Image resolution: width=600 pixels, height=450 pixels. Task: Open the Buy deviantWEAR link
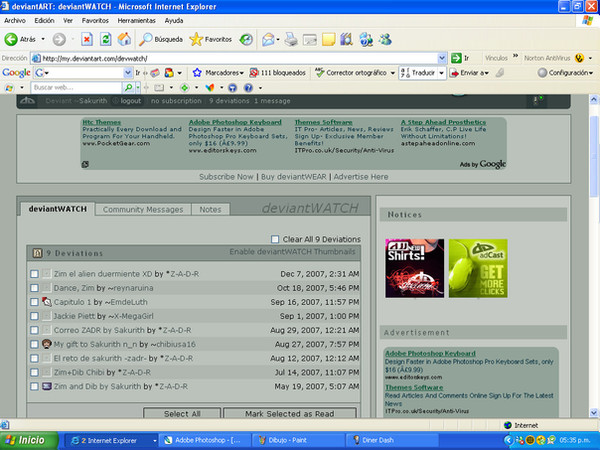click(293, 177)
